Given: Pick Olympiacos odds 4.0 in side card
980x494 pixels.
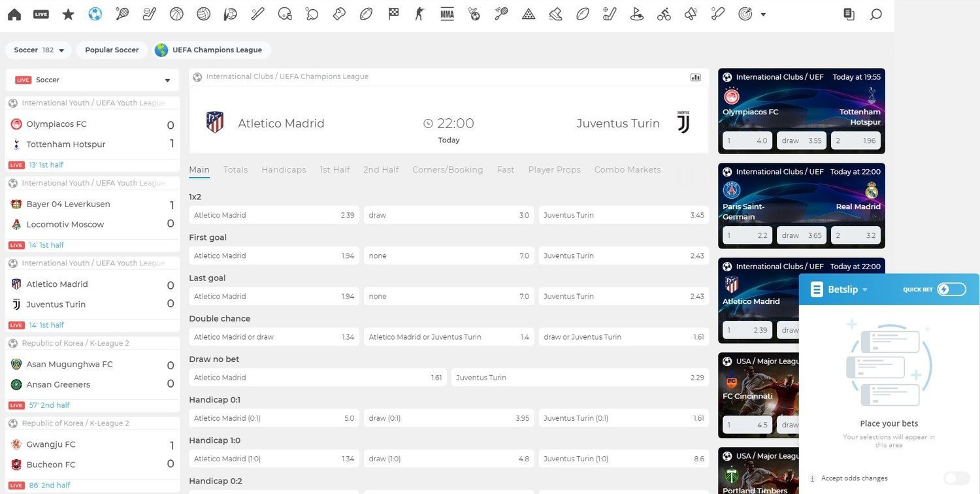Looking at the screenshot, I should click(x=747, y=140).
